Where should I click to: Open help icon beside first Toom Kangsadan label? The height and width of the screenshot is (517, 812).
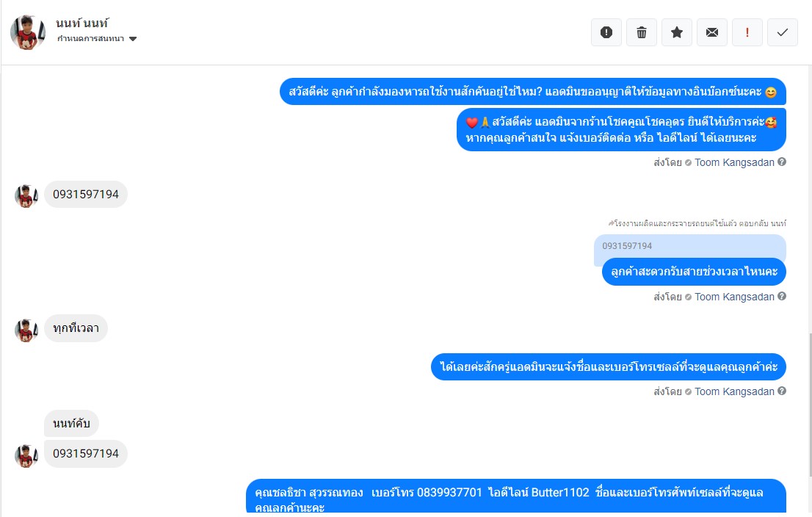click(782, 162)
